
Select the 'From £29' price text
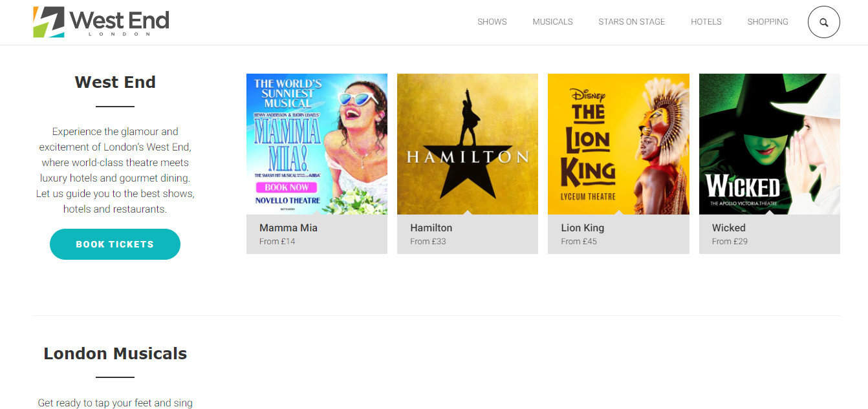[730, 242]
